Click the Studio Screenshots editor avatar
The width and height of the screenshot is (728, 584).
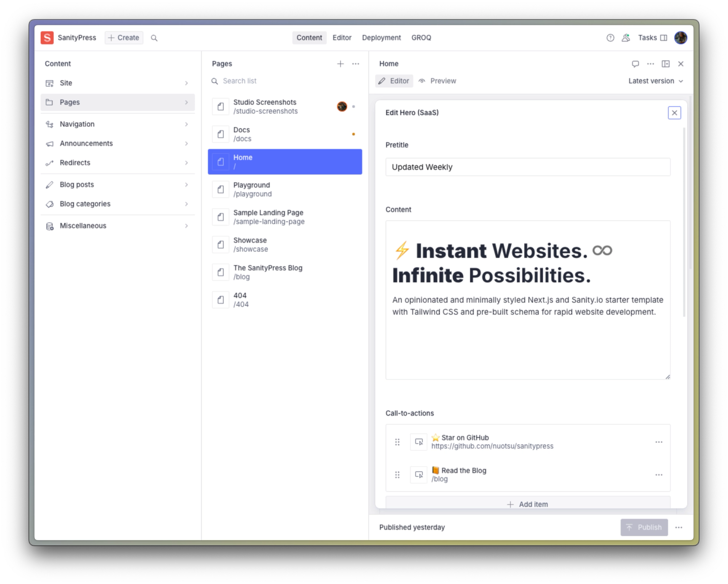342,107
